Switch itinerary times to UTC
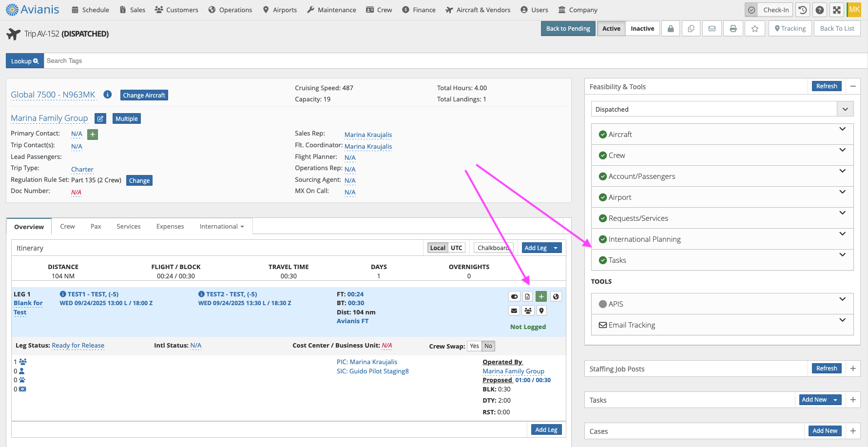 point(456,248)
